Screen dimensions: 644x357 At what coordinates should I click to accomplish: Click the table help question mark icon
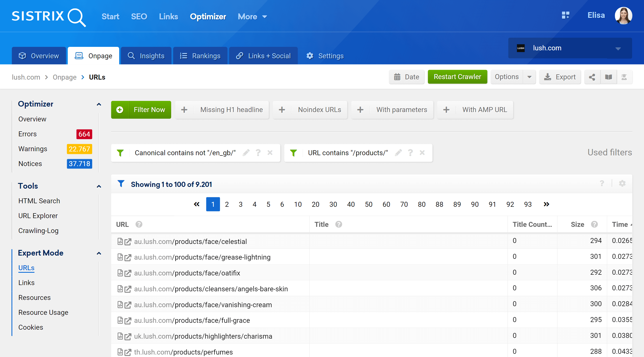(x=602, y=183)
